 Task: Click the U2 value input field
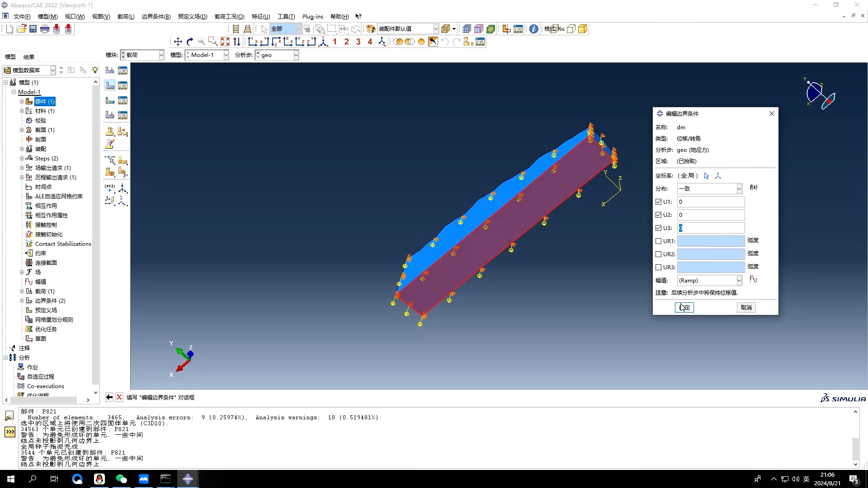(x=710, y=215)
